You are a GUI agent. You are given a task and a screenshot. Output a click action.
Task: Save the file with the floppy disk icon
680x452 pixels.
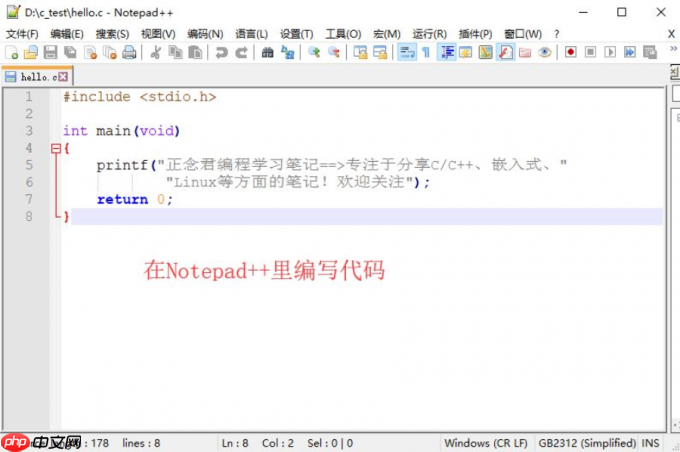pyautogui.click(x=50, y=52)
